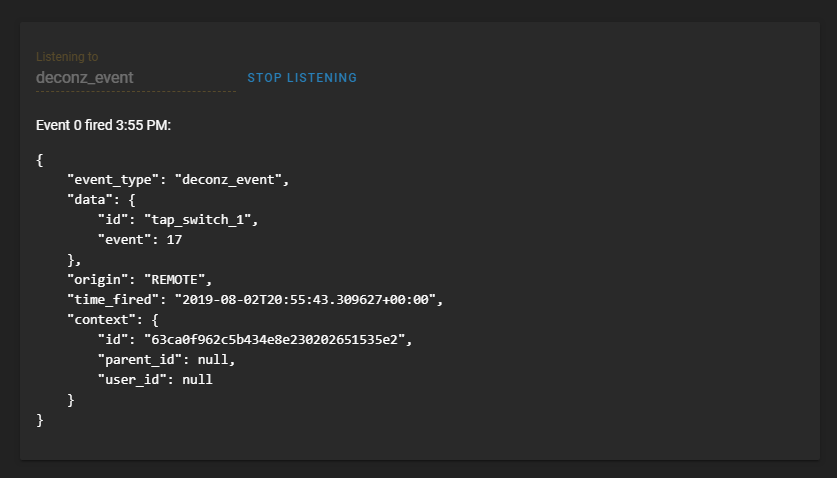
Task: Click the closing brace of the context block
Action: (70, 400)
